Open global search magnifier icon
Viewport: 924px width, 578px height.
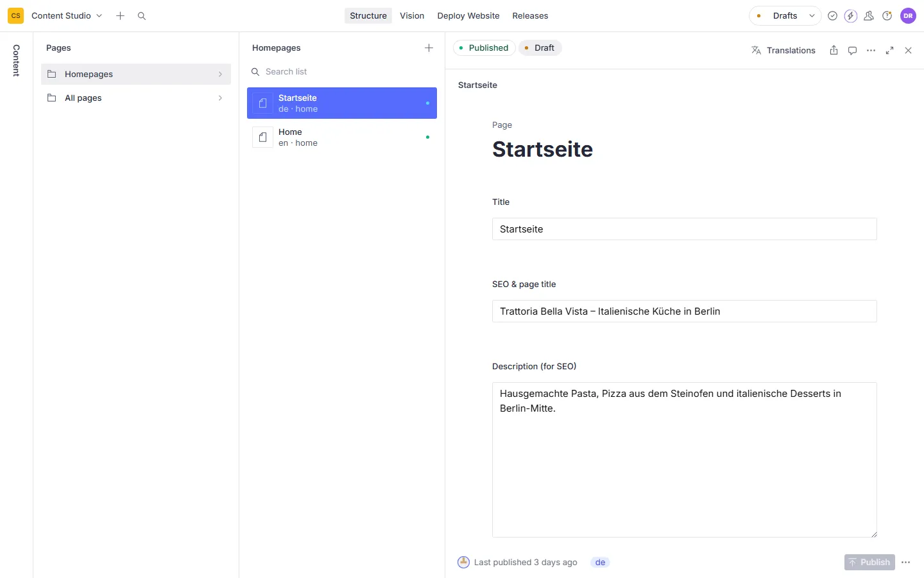coord(142,15)
